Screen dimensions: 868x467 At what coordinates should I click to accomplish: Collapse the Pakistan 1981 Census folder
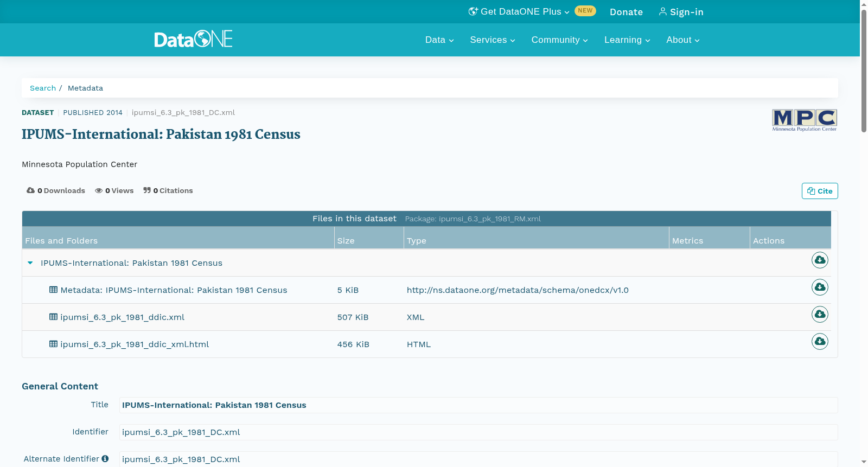pyautogui.click(x=30, y=263)
